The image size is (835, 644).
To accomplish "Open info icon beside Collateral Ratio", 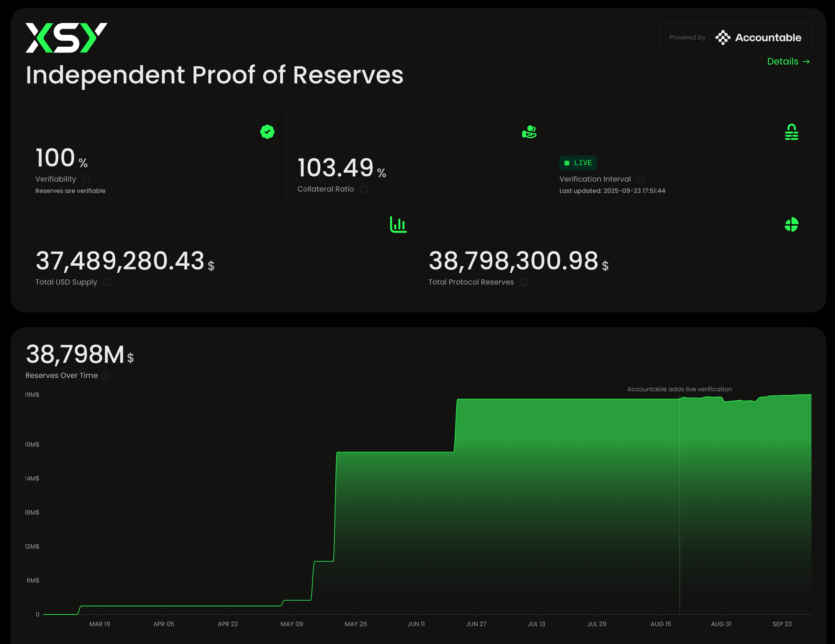I will pos(364,189).
